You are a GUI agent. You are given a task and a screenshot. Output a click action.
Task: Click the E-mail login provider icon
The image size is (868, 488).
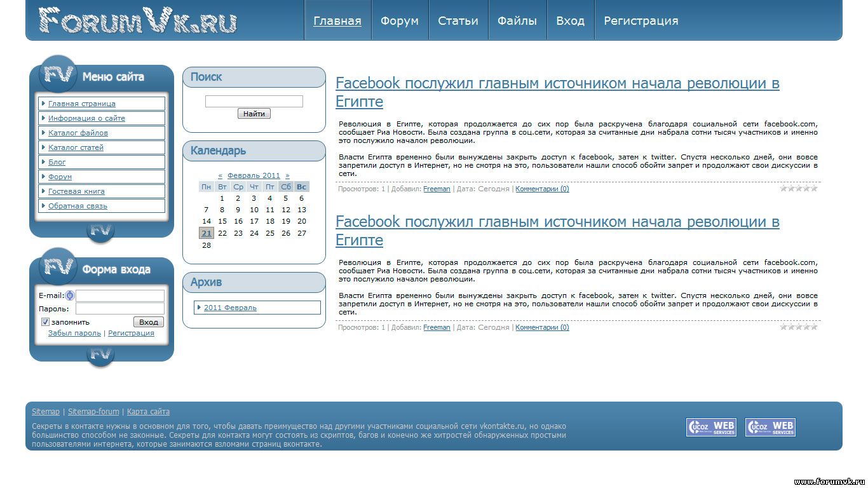coord(70,295)
